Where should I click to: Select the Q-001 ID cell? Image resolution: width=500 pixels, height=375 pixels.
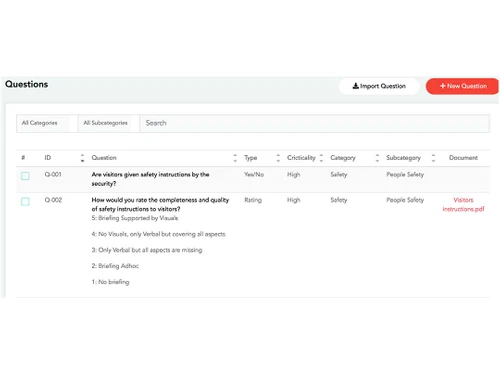[53, 174]
